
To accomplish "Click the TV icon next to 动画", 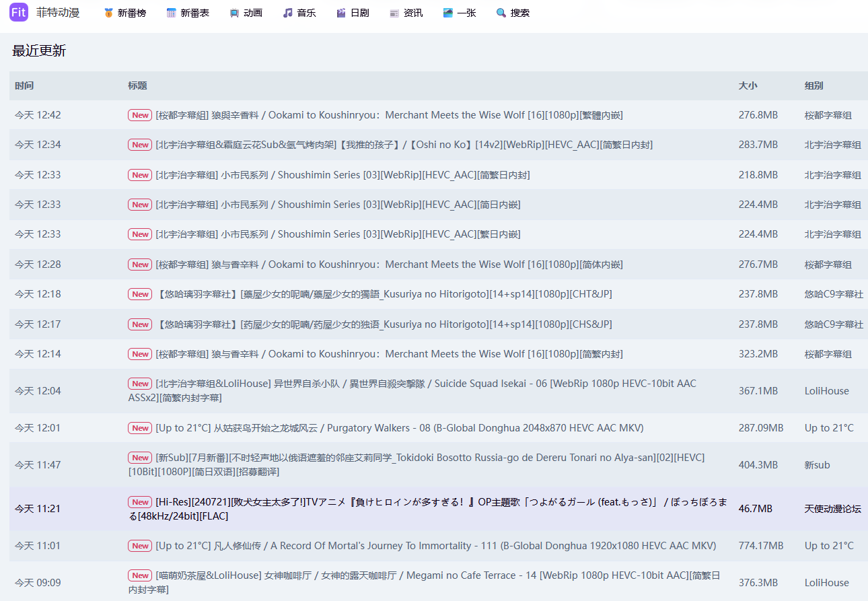I will 235,13.
